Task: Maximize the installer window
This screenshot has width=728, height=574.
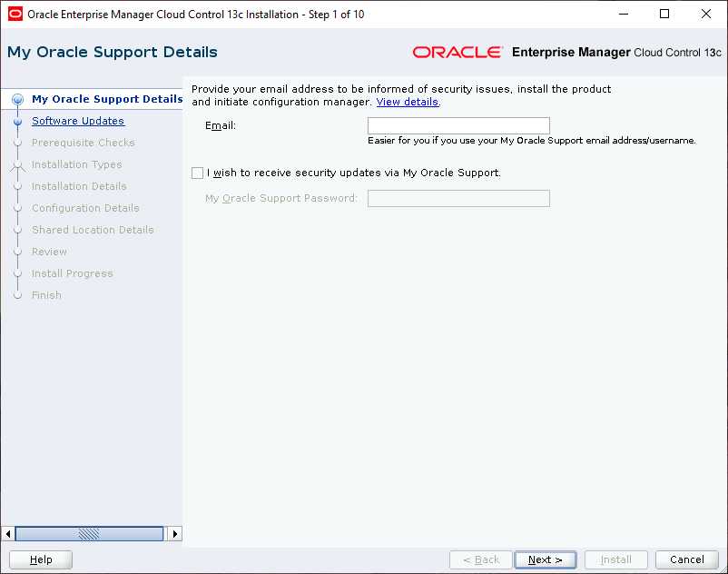Action: coord(664,14)
